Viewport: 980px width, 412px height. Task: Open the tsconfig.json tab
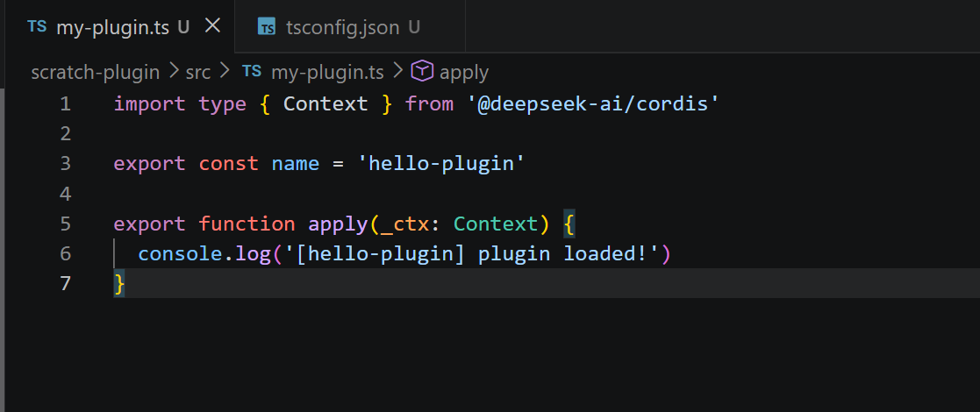point(350,27)
